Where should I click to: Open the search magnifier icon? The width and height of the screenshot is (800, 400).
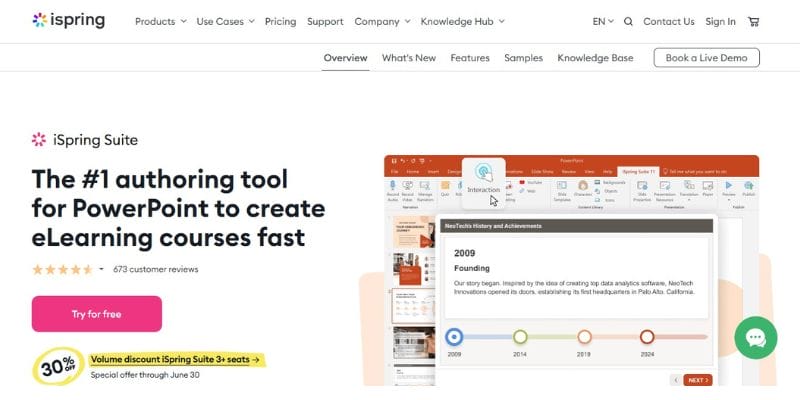click(x=628, y=21)
